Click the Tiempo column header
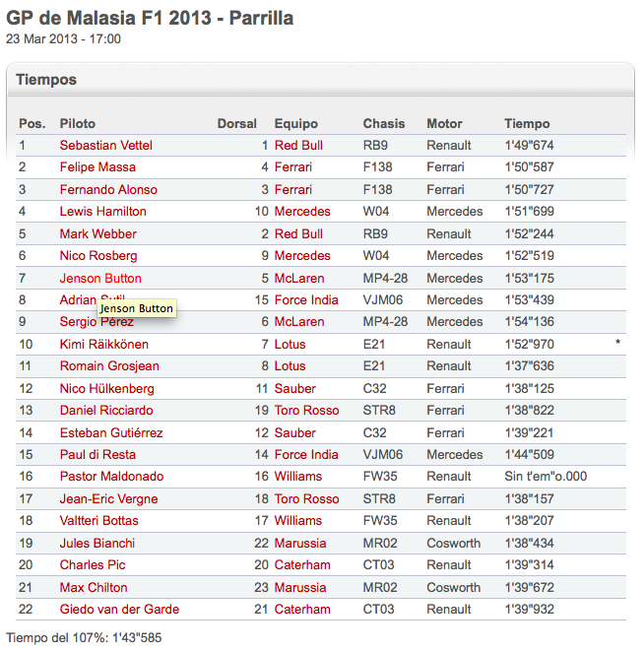 click(527, 123)
